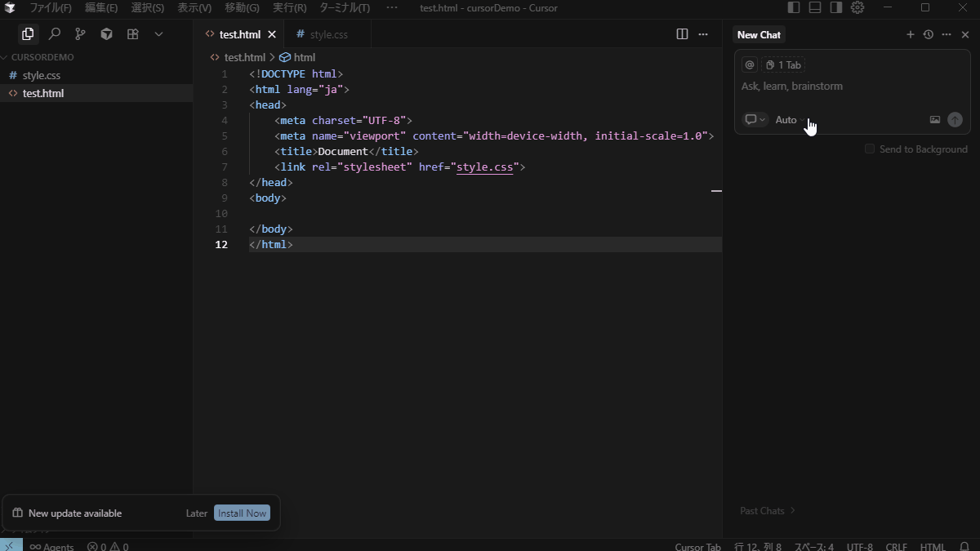Enable Send to Background checkbox

click(x=870, y=149)
